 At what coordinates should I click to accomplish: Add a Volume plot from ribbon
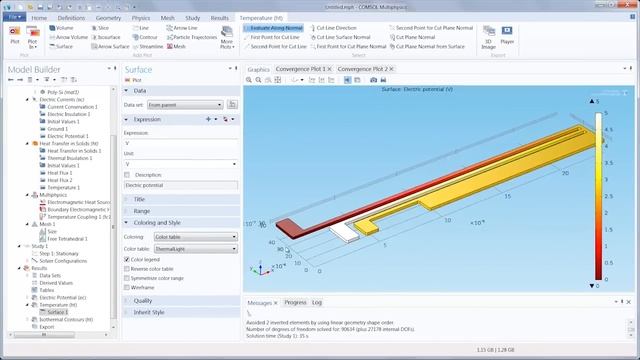click(61, 28)
